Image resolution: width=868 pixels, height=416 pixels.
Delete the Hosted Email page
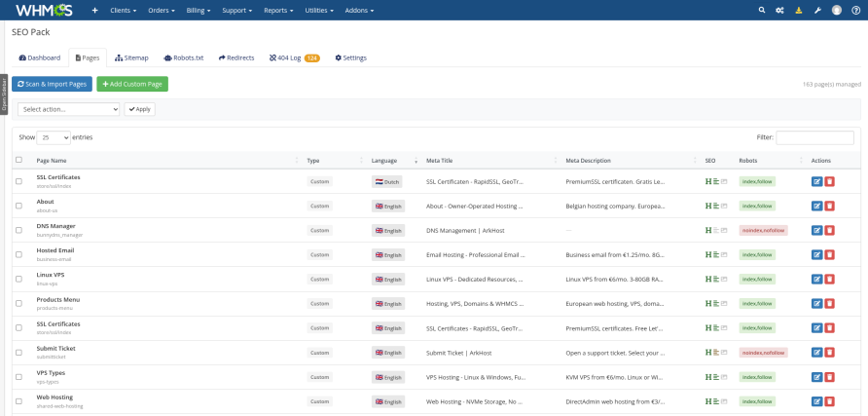[x=829, y=255]
